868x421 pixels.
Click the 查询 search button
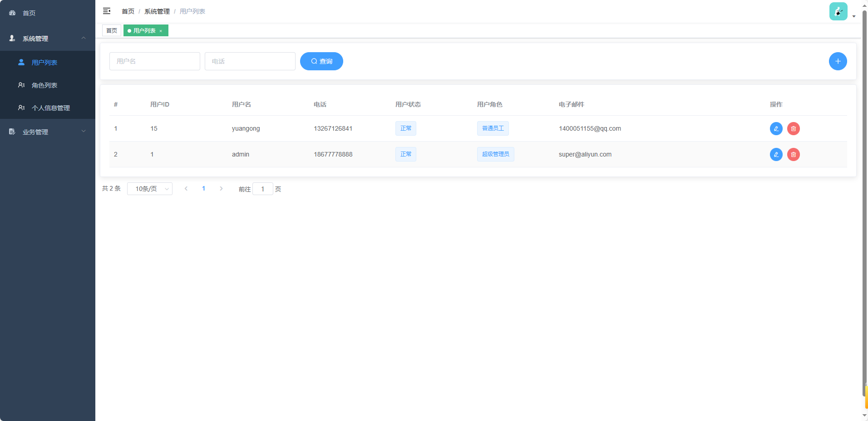(321, 61)
